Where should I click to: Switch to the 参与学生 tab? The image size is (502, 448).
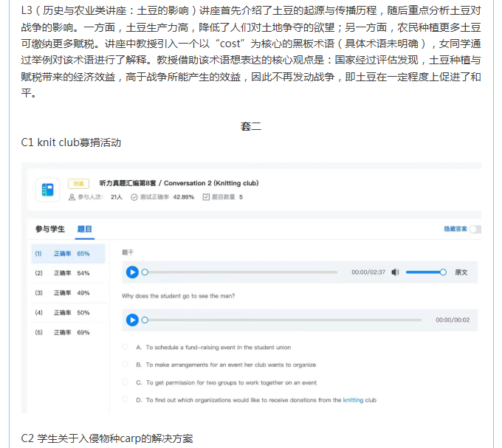pos(50,230)
